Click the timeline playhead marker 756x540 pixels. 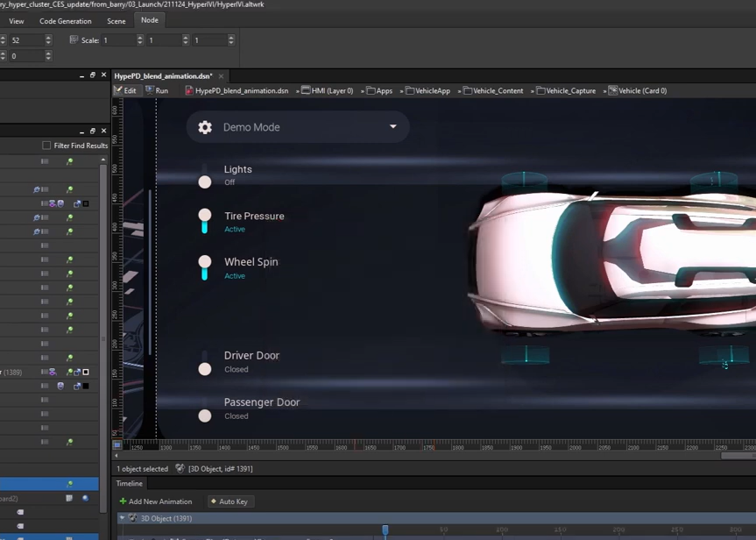click(x=385, y=529)
